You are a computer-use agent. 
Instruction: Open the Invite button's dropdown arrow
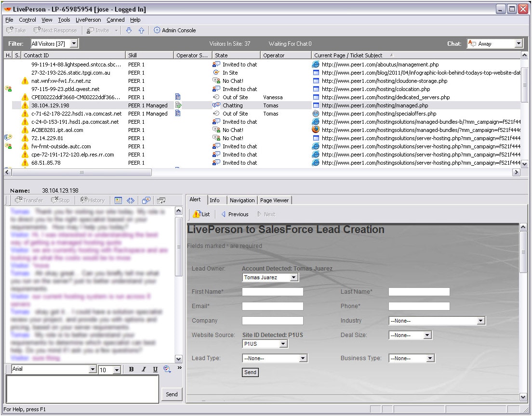click(x=117, y=30)
